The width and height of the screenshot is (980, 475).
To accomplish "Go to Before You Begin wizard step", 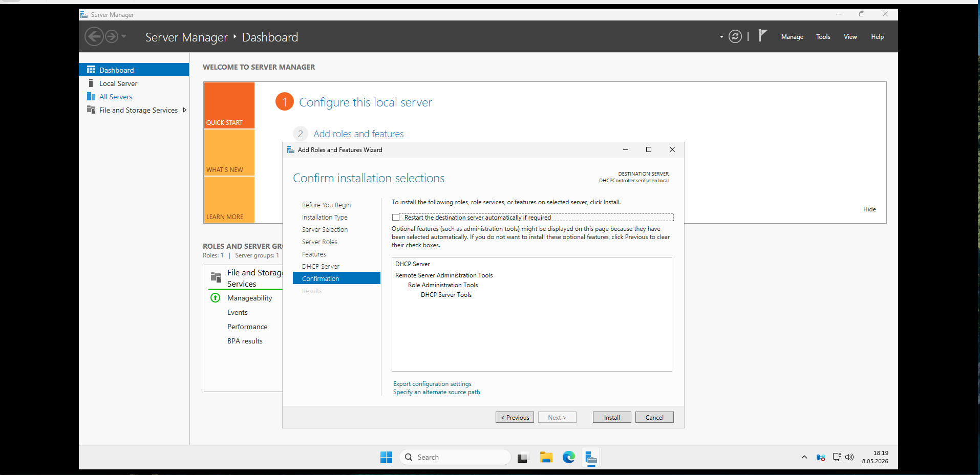I will coord(326,205).
